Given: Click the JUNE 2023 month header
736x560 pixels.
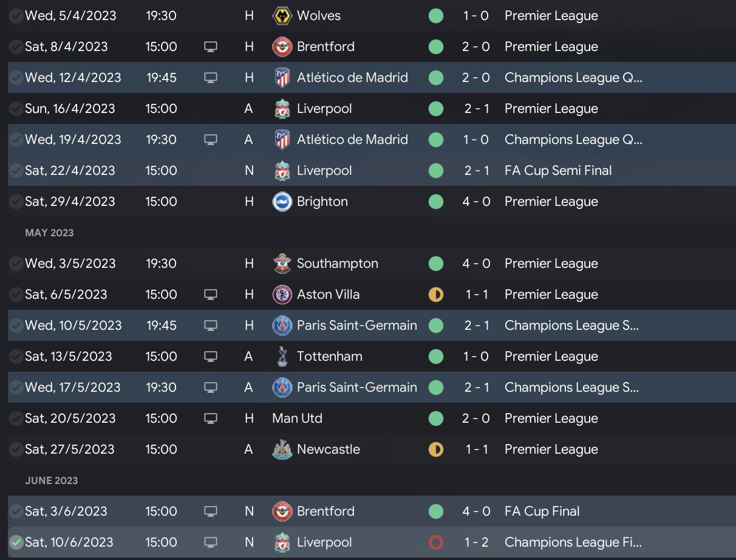Looking at the screenshot, I should (52, 480).
